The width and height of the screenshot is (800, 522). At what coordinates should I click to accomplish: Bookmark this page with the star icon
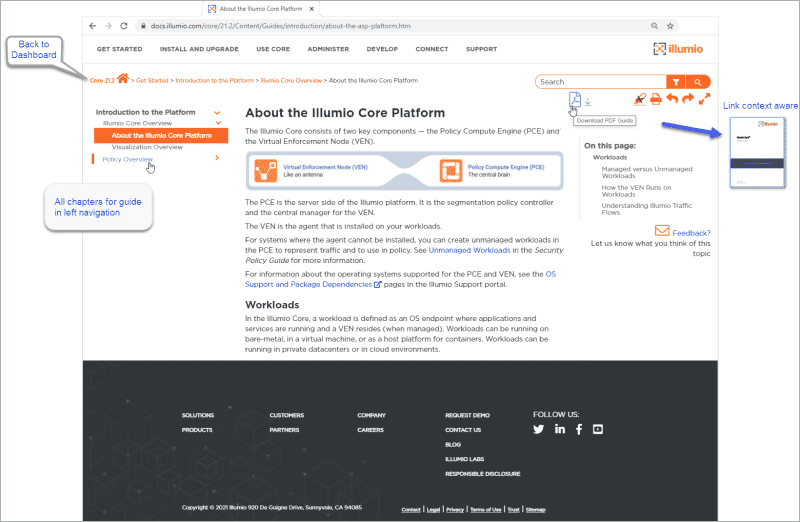[x=670, y=26]
